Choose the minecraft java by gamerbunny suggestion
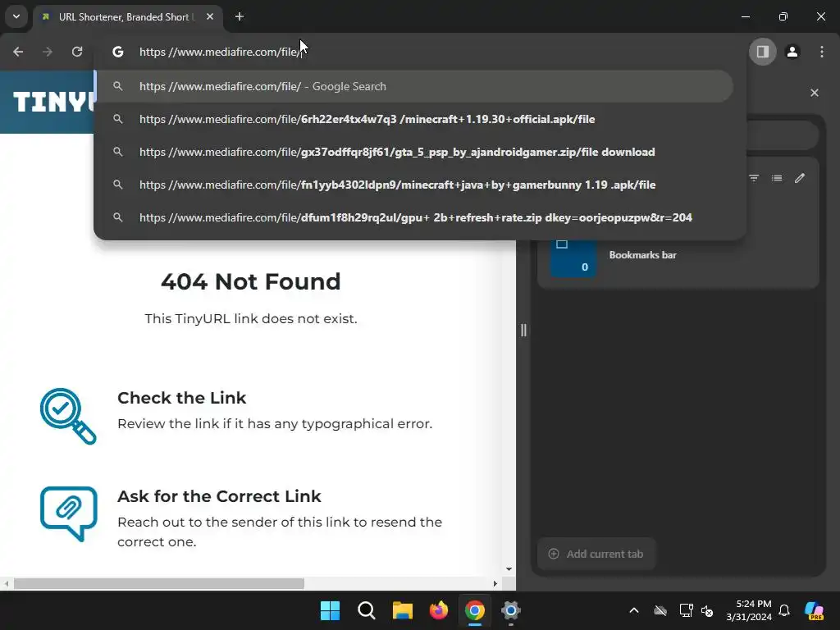The width and height of the screenshot is (840, 630). [x=414, y=185]
